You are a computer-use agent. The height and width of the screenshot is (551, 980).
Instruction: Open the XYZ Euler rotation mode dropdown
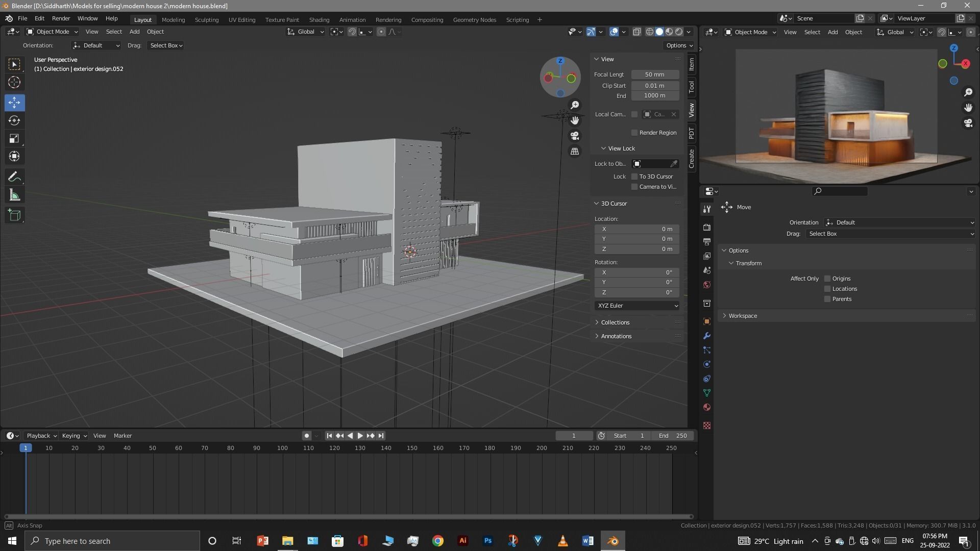click(637, 306)
